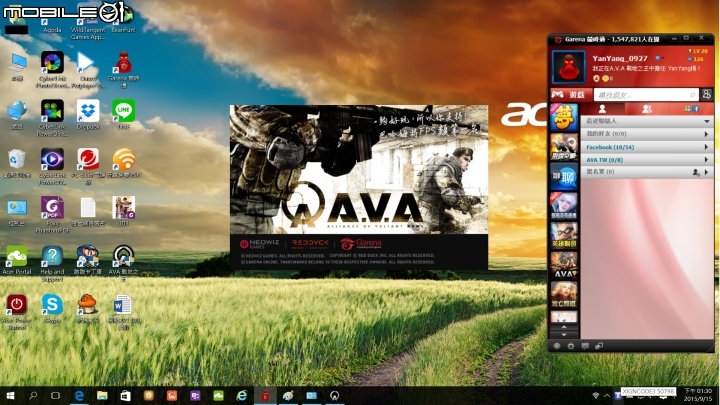Open the Word document on desktop
This screenshot has height=405, width=720.
click(x=123, y=312)
